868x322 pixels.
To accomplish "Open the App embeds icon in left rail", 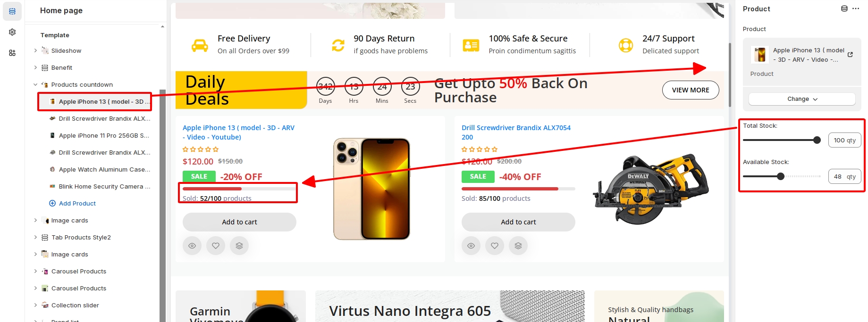I will click(x=12, y=53).
